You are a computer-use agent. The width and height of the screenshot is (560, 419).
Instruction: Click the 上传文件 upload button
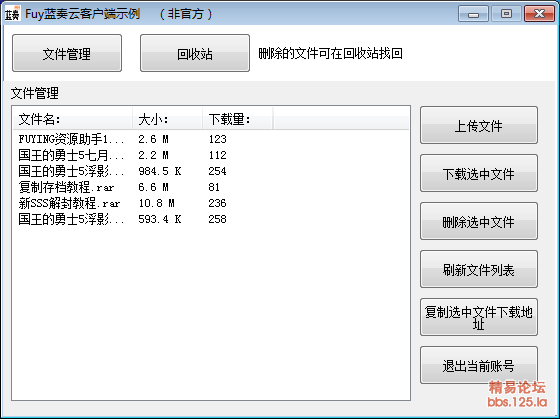tap(479, 125)
